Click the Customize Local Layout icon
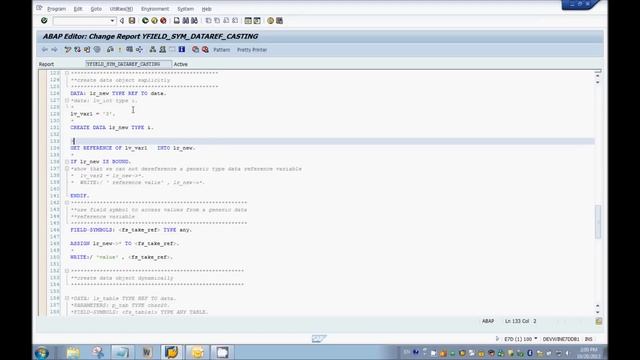Viewport: 640px width, 360px height. pyautogui.click(x=280, y=20)
